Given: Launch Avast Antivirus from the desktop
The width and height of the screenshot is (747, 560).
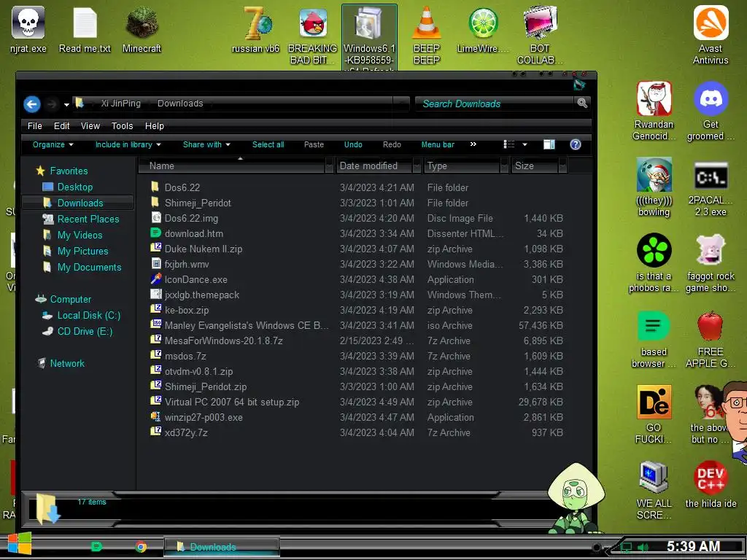Looking at the screenshot, I should pyautogui.click(x=711, y=36).
